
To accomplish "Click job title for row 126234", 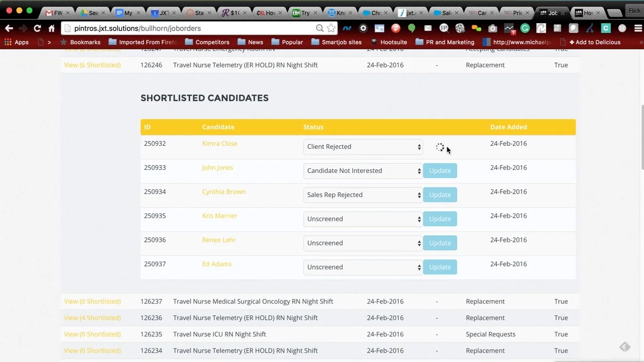I will pos(245,351).
